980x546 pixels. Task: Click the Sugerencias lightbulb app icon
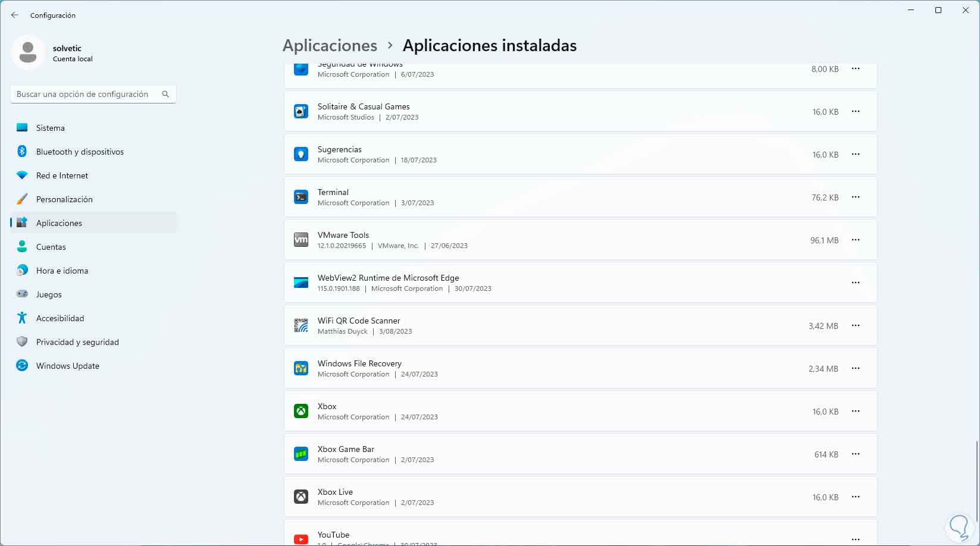point(301,154)
